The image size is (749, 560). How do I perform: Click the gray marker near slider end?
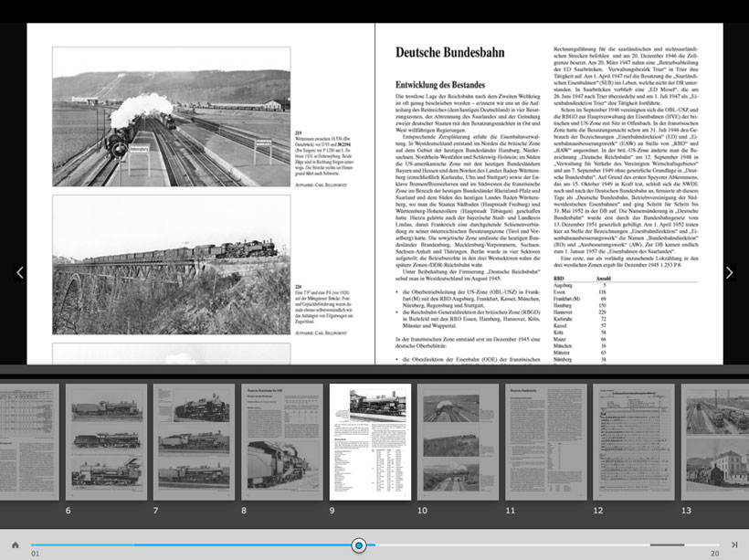coord(667,544)
